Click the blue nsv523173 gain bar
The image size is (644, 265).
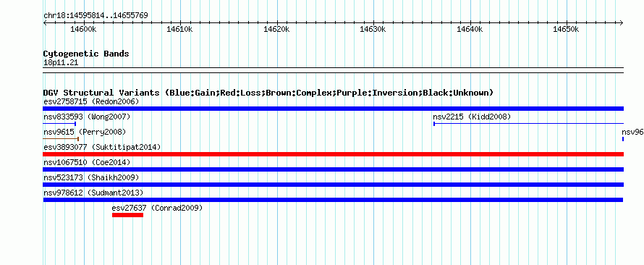(x=333, y=185)
